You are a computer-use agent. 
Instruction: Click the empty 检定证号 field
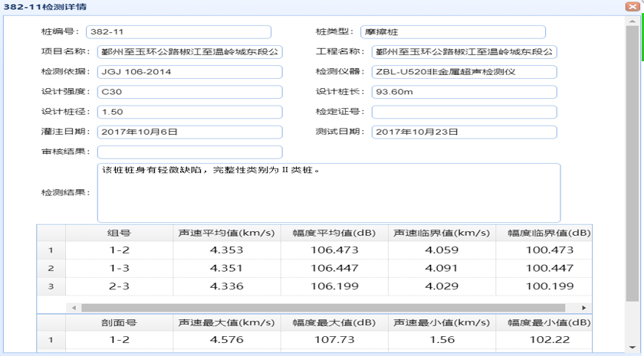(x=464, y=112)
